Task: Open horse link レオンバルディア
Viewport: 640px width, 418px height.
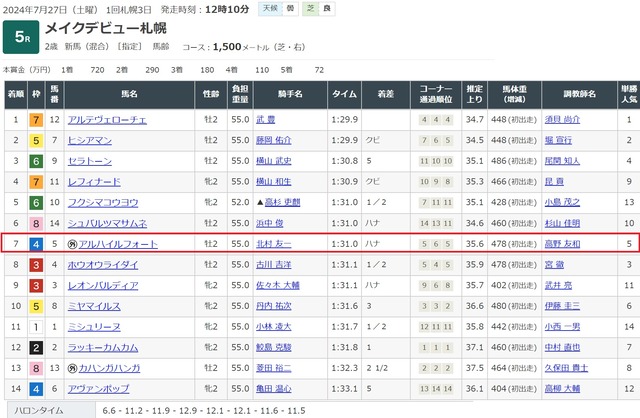Action: pyautogui.click(x=103, y=285)
